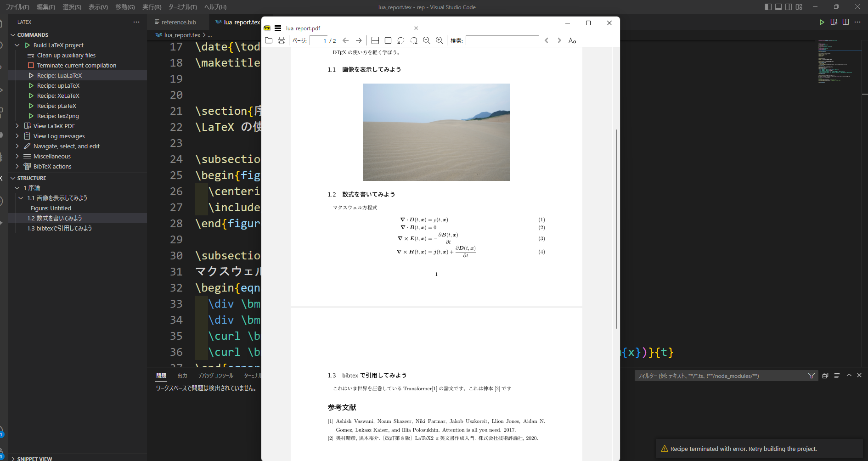Fit whole PDF page in view
The width and height of the screenshot is (868, 461).
pos(388,40)
